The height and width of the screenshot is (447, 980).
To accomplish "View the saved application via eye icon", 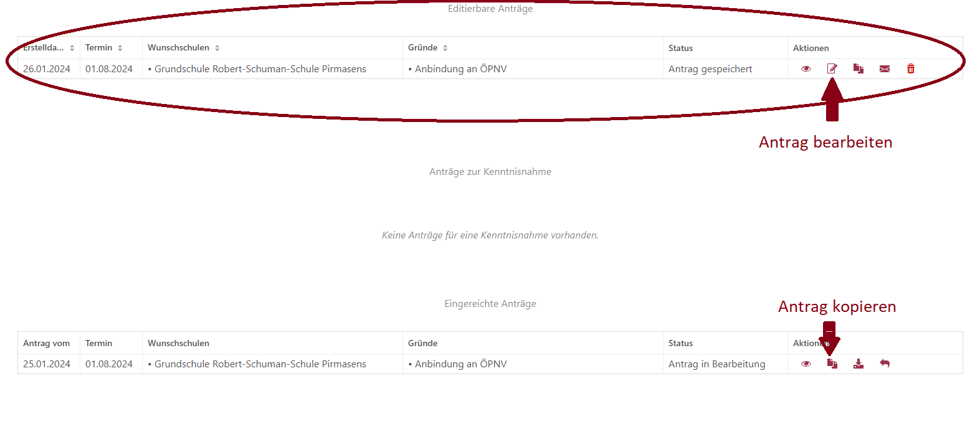I will coord(806,69).
